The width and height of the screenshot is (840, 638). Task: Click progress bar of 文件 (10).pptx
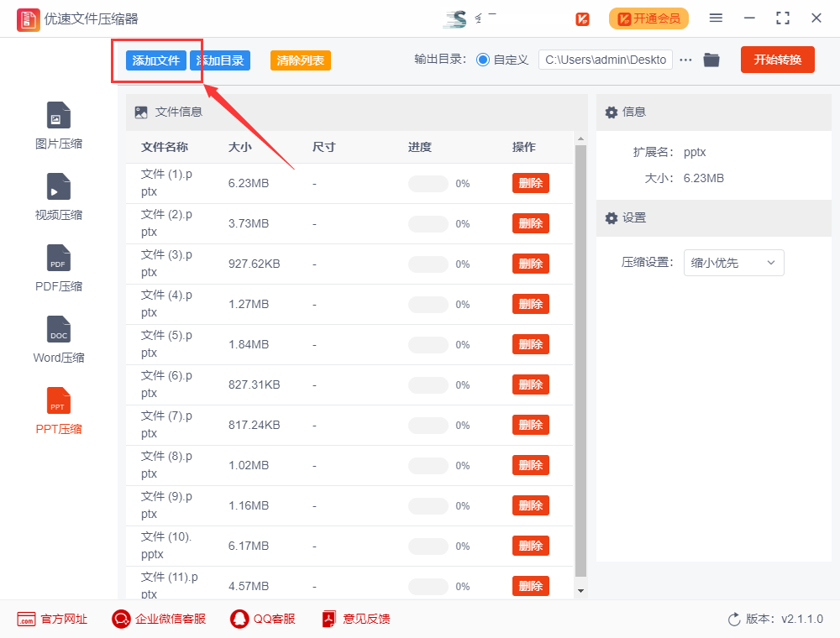(428, 546)
